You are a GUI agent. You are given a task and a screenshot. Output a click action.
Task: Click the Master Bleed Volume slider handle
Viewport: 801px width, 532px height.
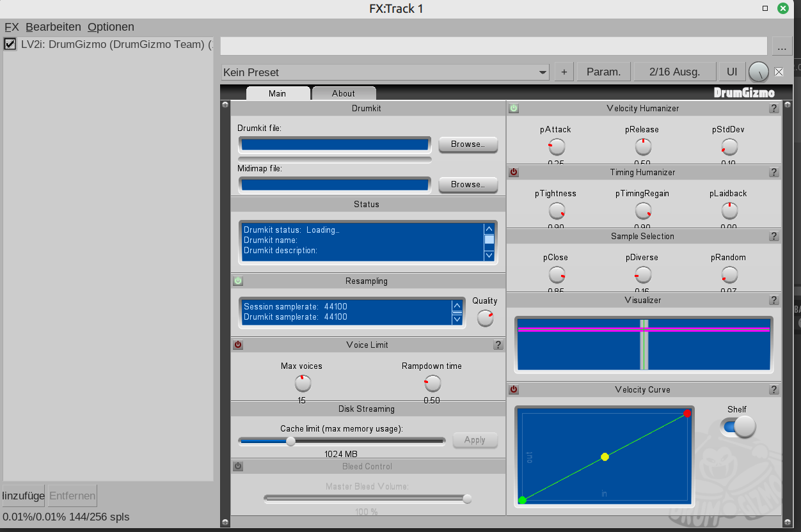coord(467,499)
